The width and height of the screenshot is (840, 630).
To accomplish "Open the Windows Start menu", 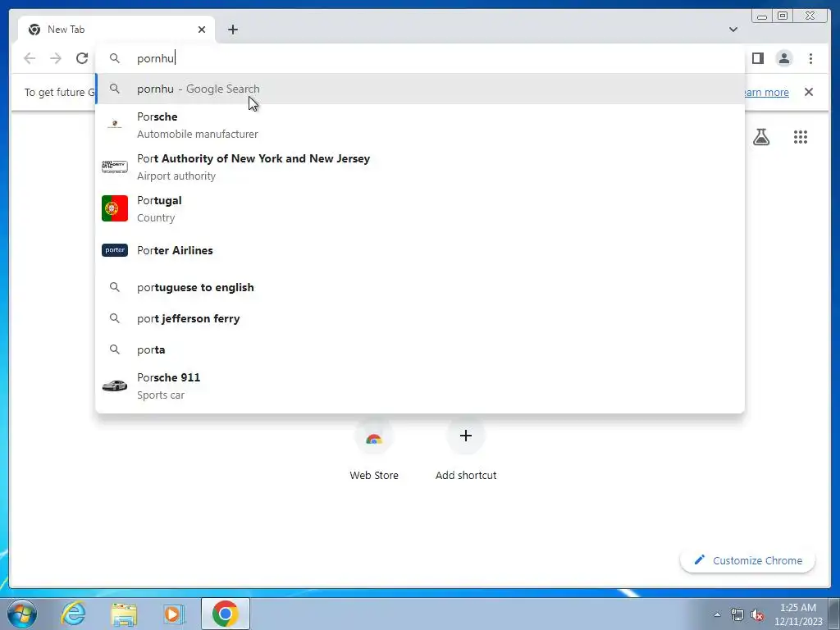I will click(x=22, y=614).
